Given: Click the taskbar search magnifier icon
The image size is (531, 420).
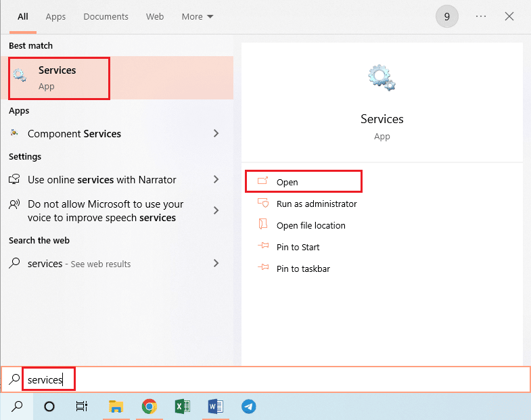Looking at the screenshot, I should point(18,406).
